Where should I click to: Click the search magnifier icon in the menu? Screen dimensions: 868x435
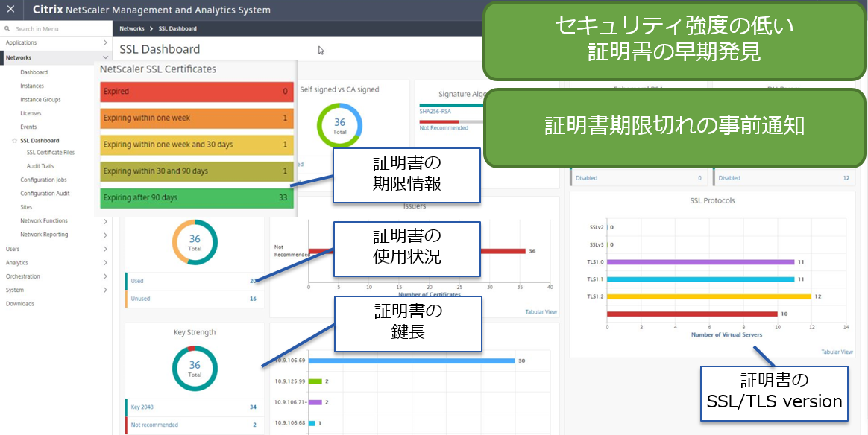[8, 29]
